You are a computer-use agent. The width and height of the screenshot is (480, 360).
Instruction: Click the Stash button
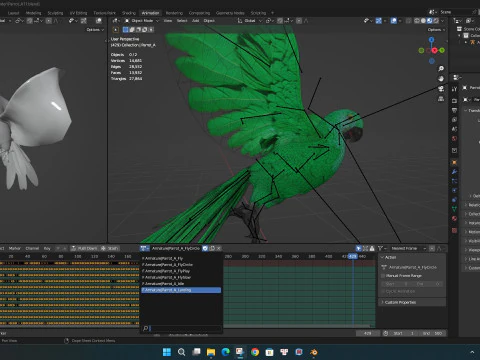point(110,248)
